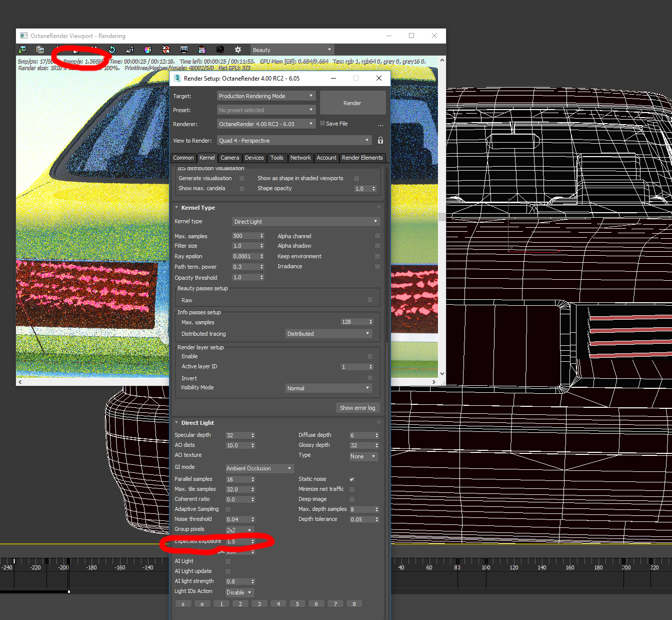Click the OctaneRender Viewport title bar icon
672x620 pixels.
click(x=23, y=36)
